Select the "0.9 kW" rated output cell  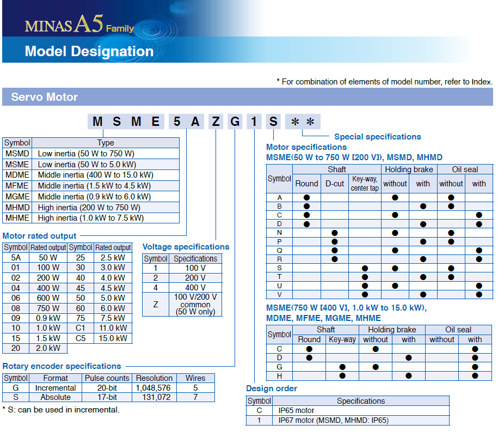coord(48,318)
